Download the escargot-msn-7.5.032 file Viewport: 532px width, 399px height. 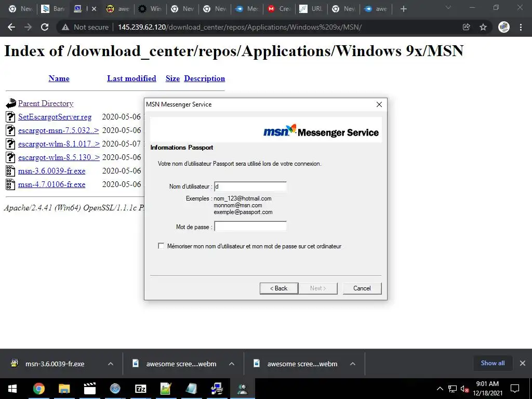[58, 130]
